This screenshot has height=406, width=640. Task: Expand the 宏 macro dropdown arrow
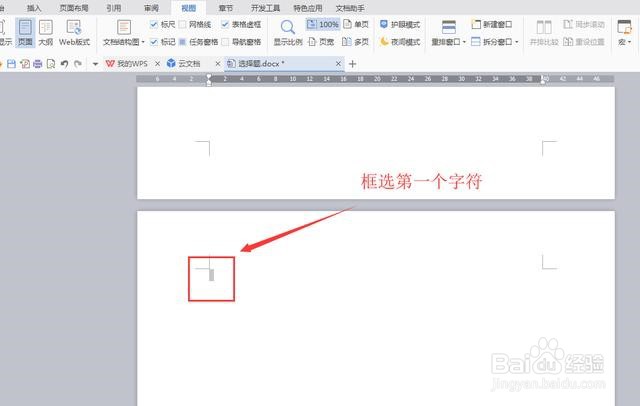629,42
